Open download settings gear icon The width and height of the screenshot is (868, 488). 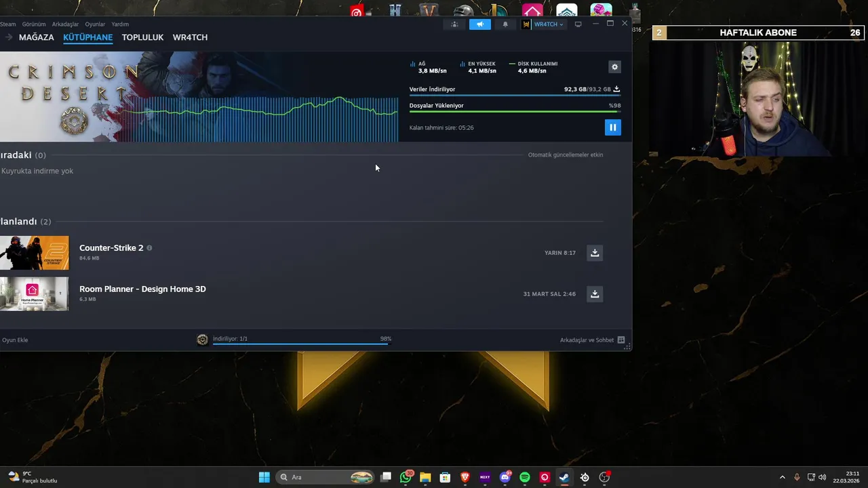(x=614, y=66)
